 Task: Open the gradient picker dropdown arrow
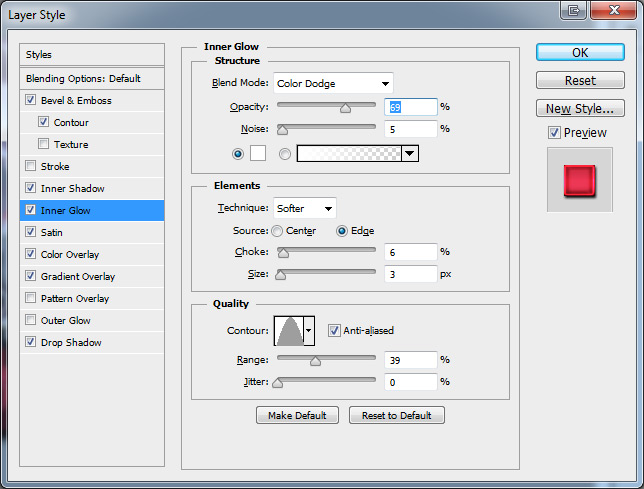coord(409,153)
